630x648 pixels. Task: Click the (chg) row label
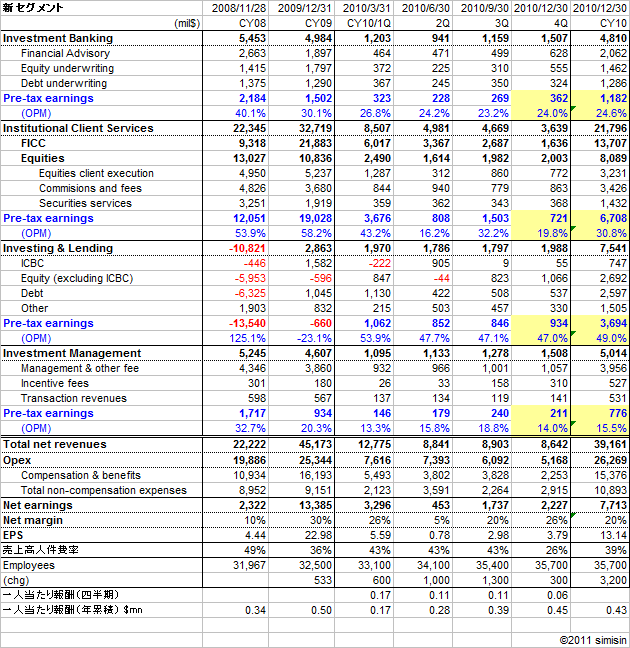tap(16, 580)
